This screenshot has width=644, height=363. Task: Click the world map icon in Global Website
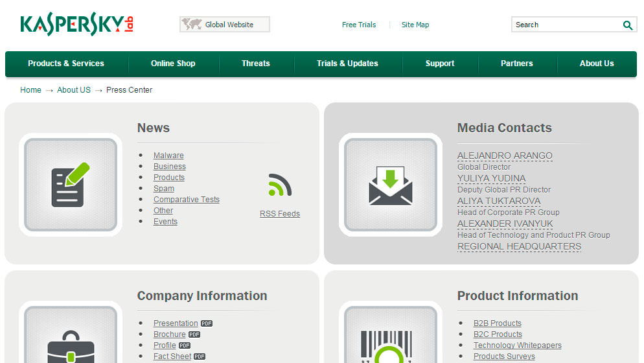(192, 24)
